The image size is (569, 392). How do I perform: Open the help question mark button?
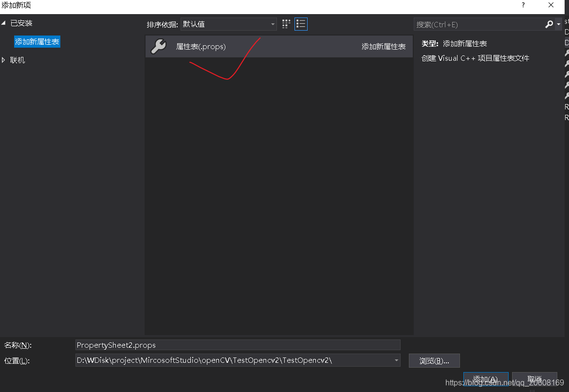523,5
